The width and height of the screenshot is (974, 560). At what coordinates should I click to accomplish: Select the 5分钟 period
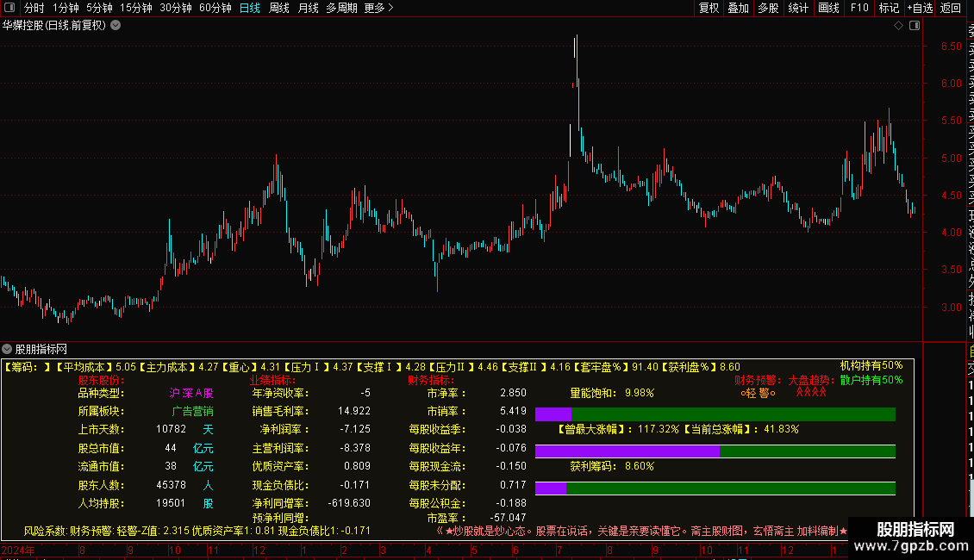pyautogui.click(x=99, y=8)
